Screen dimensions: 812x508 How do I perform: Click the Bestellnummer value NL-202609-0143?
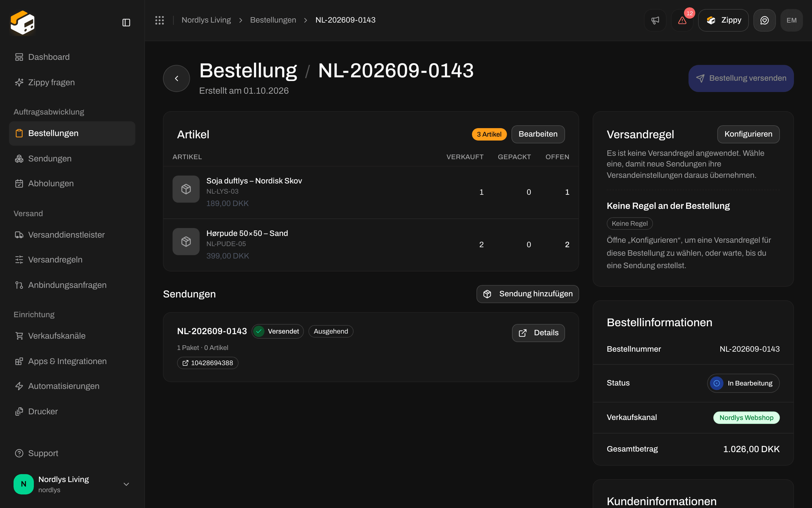point(749,349)
